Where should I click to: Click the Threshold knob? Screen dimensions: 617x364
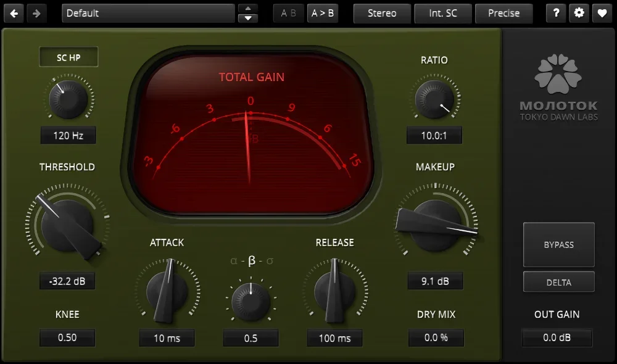(x=67, y=225)
